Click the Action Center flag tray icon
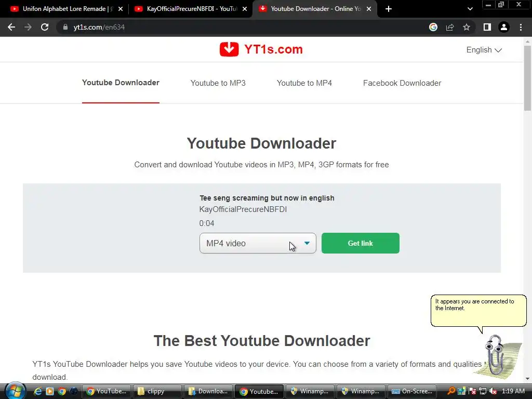The width and height of the screenshot is (532, 399). click(472, 391)
